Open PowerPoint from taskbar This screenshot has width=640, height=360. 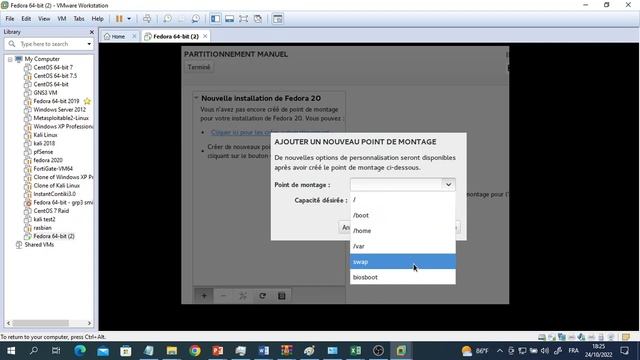tap(218, 351)
